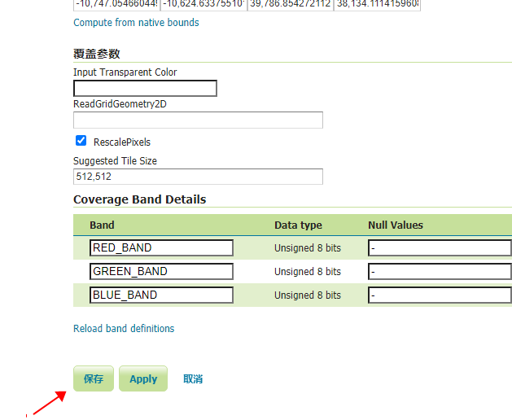Select the 覆盖参数 heading
This screenshot has height=420, width=512.
[x=97, y=54]
